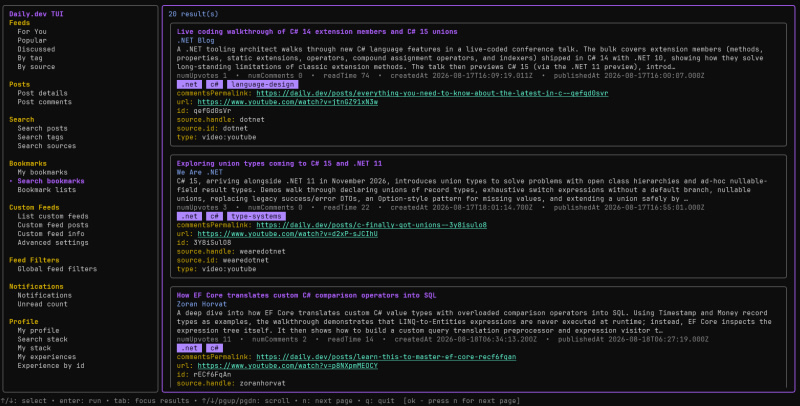Select the Popular feed
Viewport: 800px width, 406px height.
pyautogui.click(x=32, y=40)
